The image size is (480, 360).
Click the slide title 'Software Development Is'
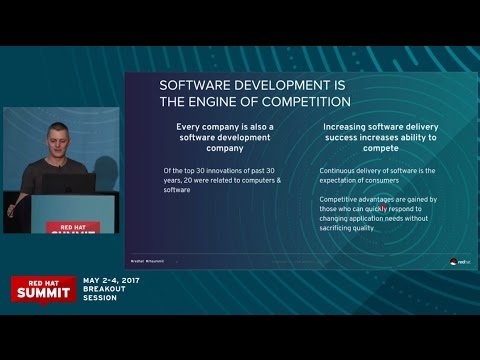tap(252, 85)
